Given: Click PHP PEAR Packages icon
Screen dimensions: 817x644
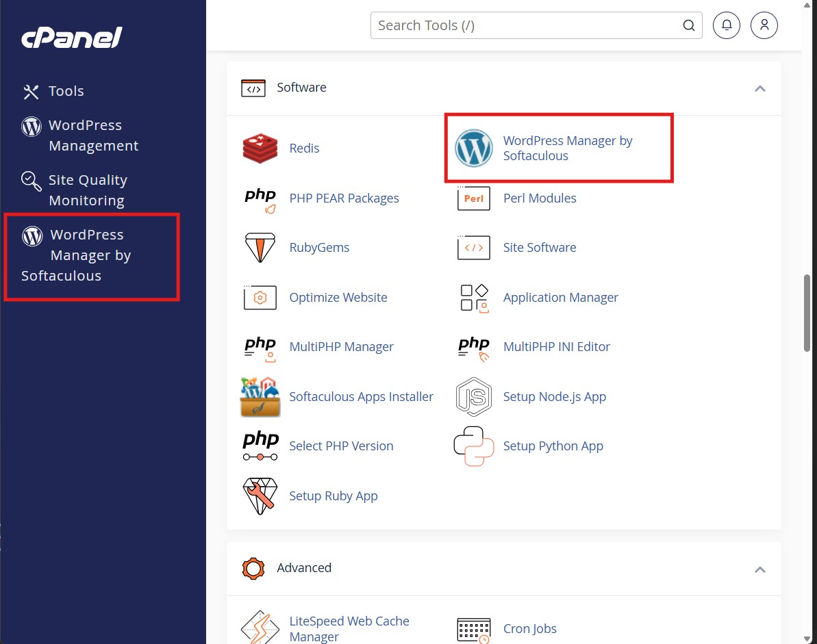Looking at the screenshot, I should pos(260,200).
